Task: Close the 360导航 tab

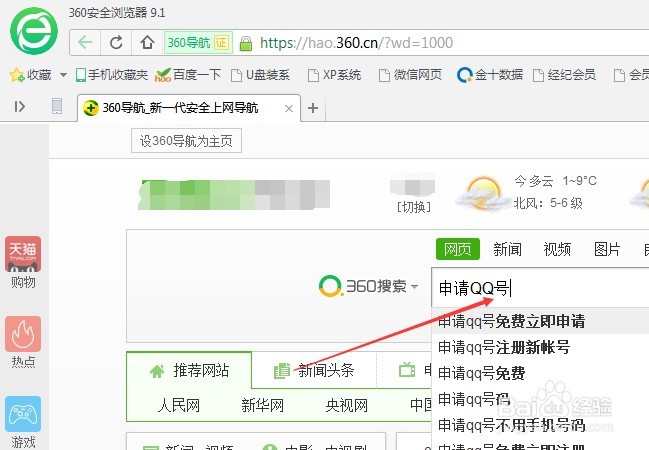Action: [x=289, y=108]
